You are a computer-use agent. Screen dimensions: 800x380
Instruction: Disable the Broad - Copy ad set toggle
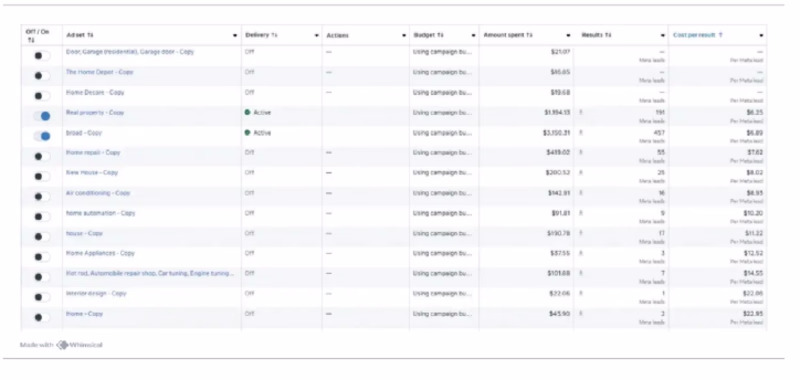pyautogui.click(x=42, y=136)
